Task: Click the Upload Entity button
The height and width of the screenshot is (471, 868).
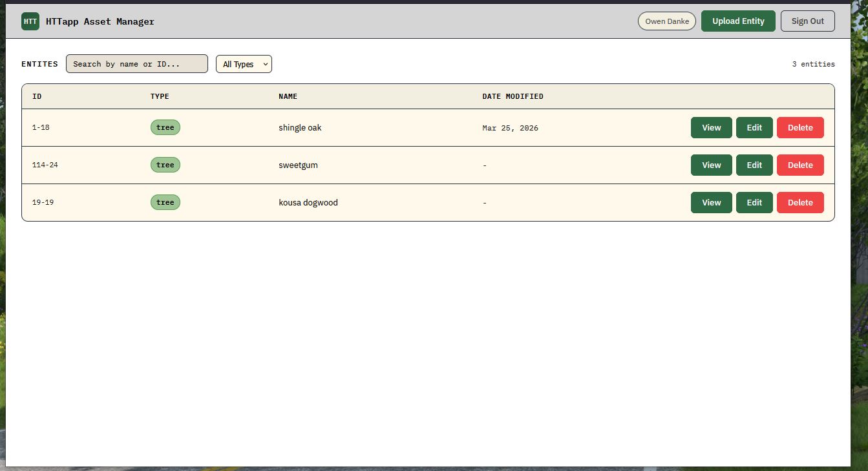Action: [x=737, y=21]
